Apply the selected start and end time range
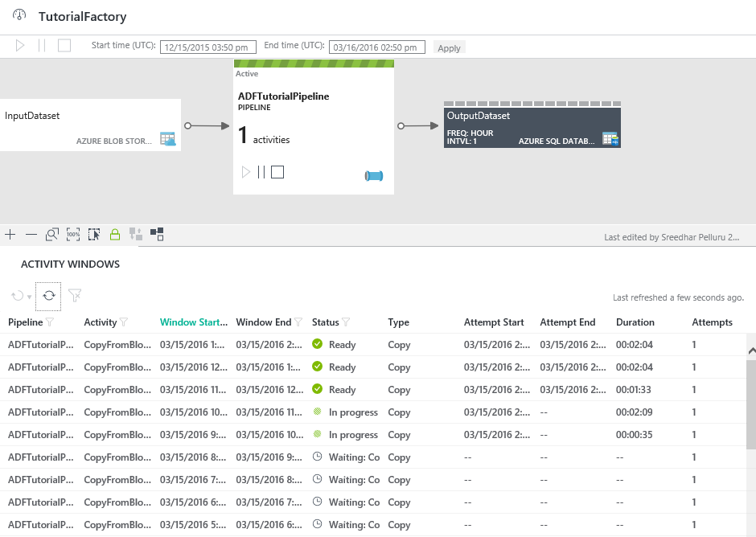756x537 pixels. pyautogui.click(x=449, y=47)
